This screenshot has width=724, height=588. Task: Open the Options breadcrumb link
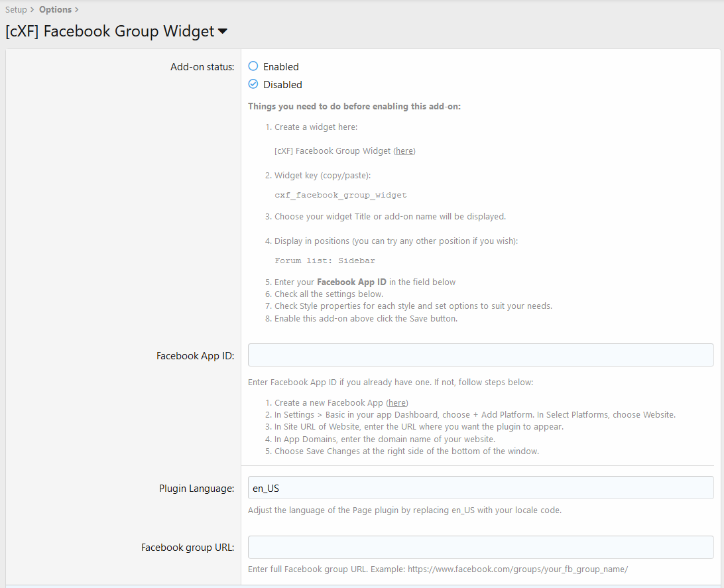click(55, 9)
